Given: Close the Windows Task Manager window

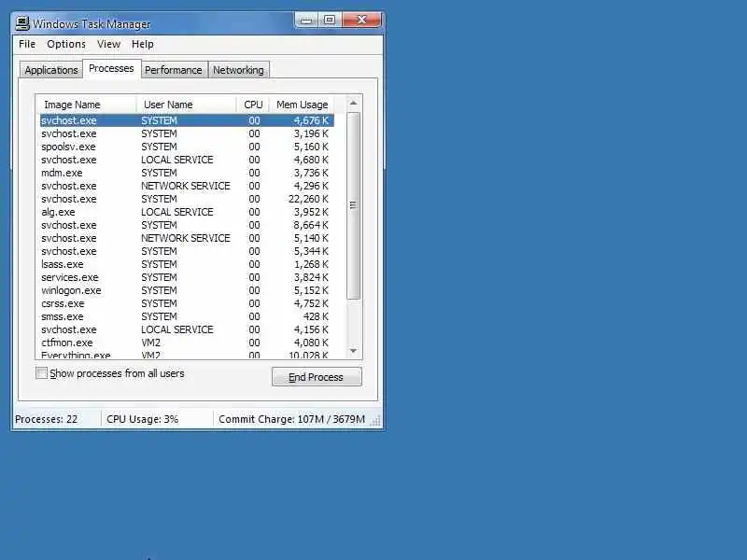Looking at the screenshot, I should click(x=361, y=21).
